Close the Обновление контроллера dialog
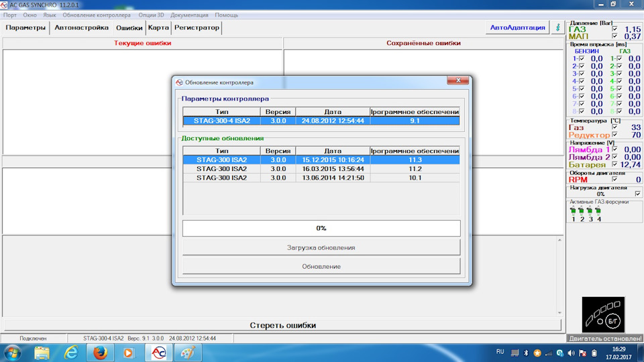The width and height of the screenshot is (644, 362). 458,80
